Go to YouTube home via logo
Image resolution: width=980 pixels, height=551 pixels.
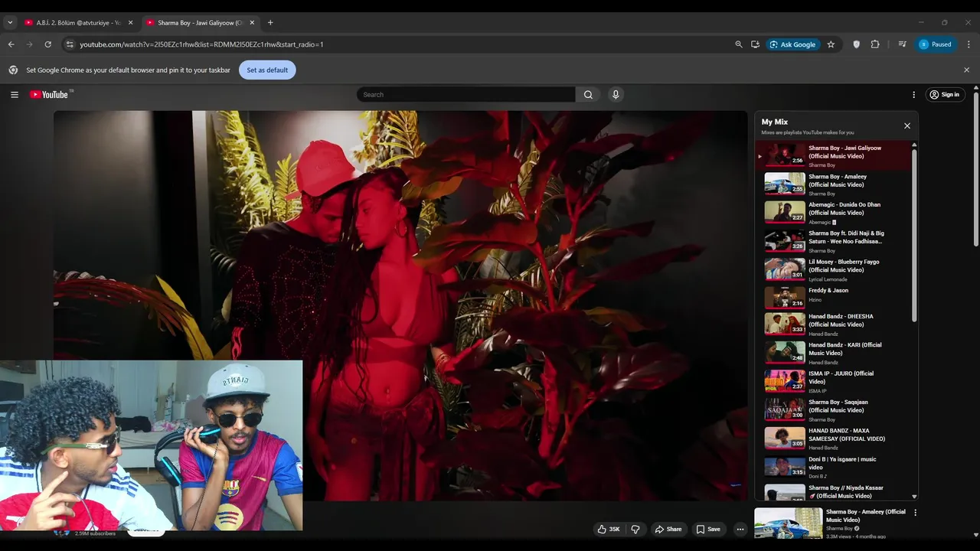[x=49, y=95]
